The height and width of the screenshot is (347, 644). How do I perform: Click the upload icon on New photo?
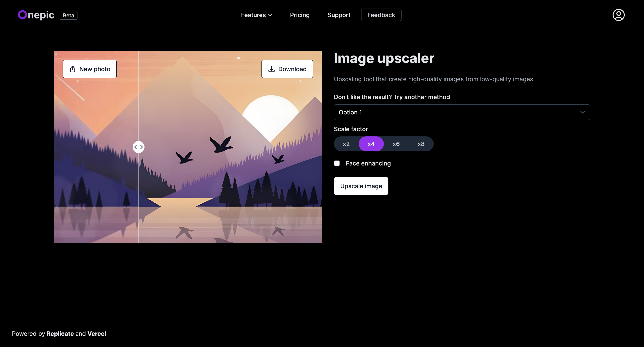72,69
